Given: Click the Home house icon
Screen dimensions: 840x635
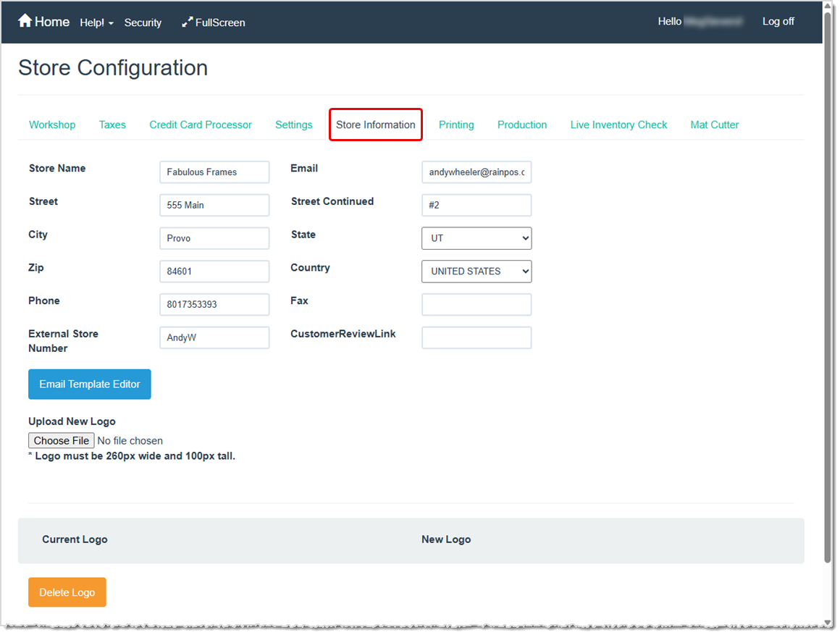Looking at the screenshot, I should [x=25, y=21].
